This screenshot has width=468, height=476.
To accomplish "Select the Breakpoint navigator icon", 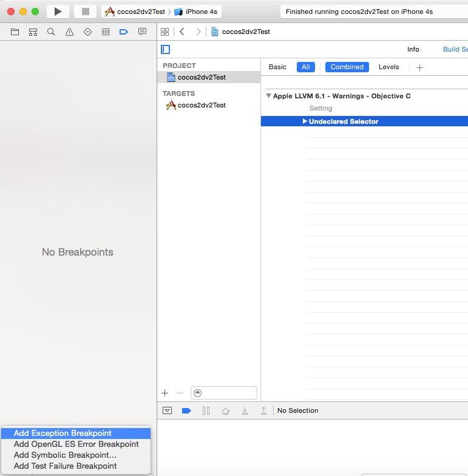I will pos(124,32).
